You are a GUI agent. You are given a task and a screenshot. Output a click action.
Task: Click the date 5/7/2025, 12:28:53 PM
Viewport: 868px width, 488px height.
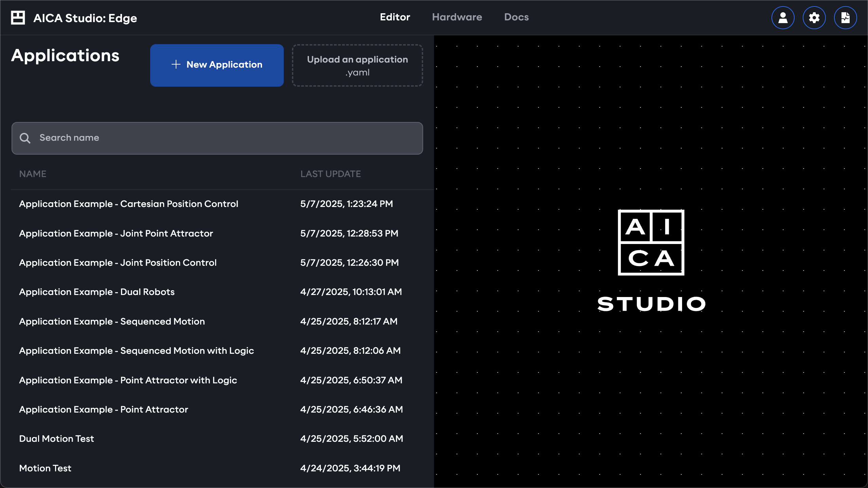[349, 233]
